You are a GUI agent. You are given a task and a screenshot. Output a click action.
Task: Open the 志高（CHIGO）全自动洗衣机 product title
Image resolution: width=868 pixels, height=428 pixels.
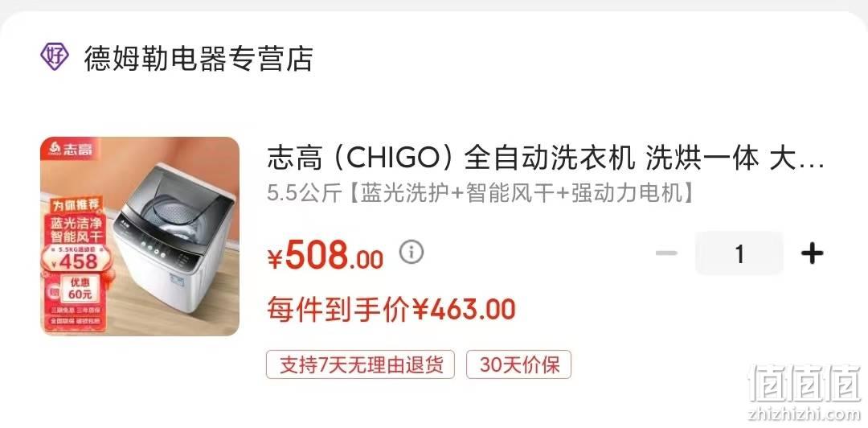(x=545, y=159)
